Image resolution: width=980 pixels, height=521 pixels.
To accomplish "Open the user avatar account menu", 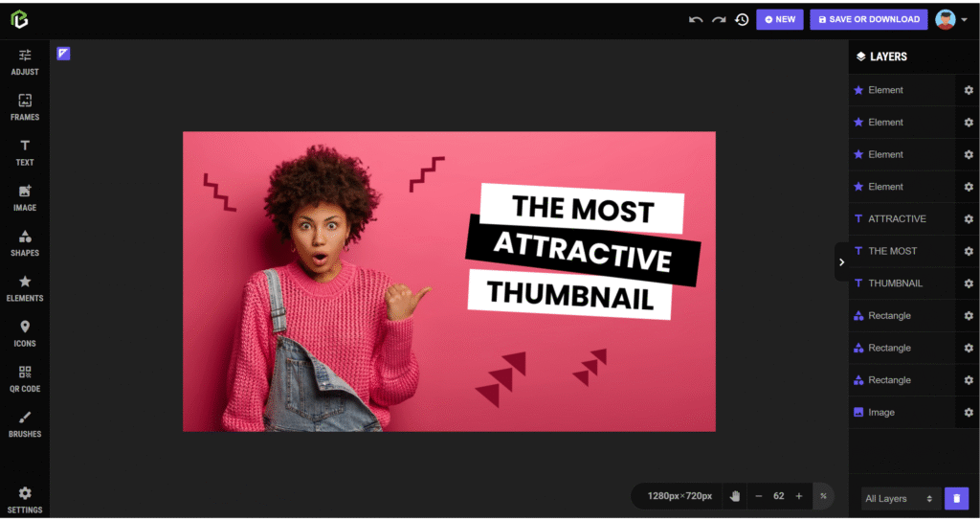I will pyautogui.click(x=950, y=19).
